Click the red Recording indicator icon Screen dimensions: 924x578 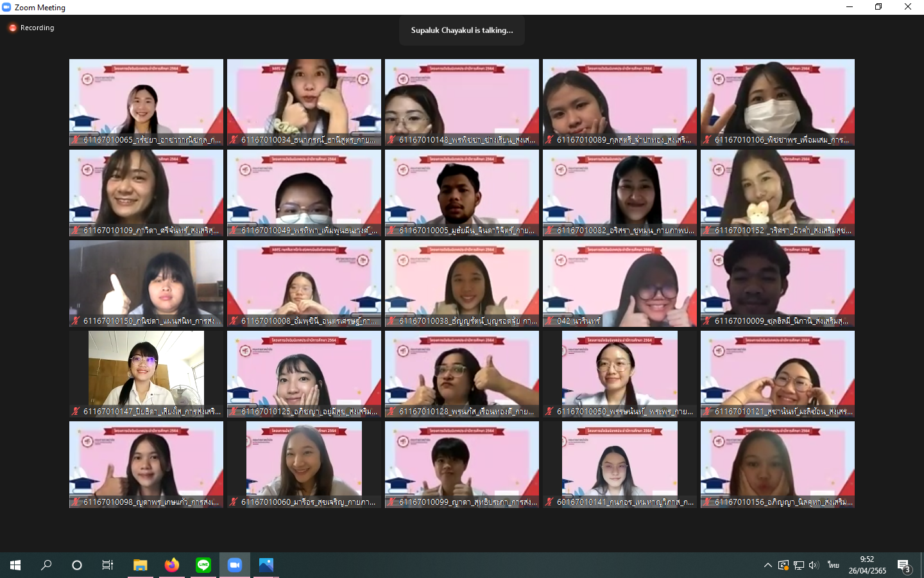pos(12,28)
